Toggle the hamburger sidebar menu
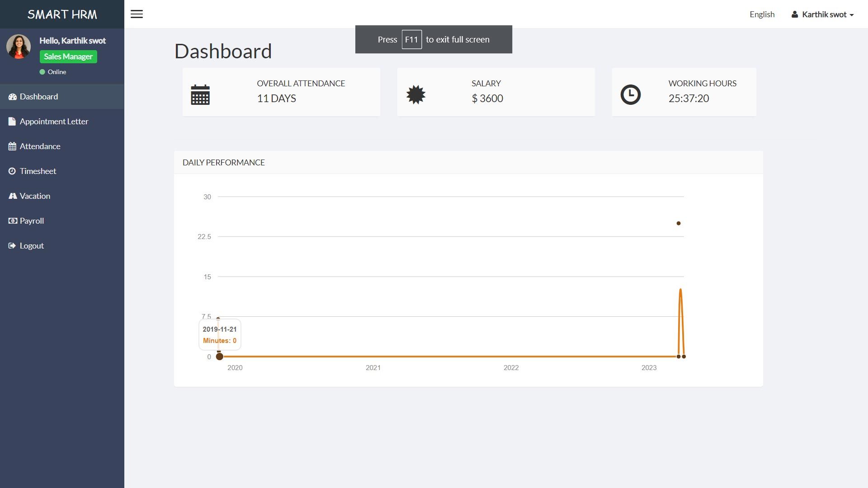This screenshot has height=488, width=868. point(137,14)
